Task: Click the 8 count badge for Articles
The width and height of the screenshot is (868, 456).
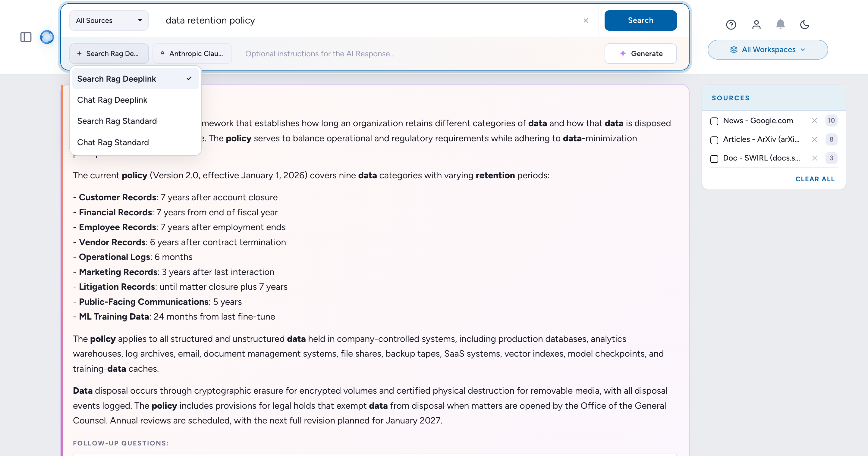Action: point(831,139)
